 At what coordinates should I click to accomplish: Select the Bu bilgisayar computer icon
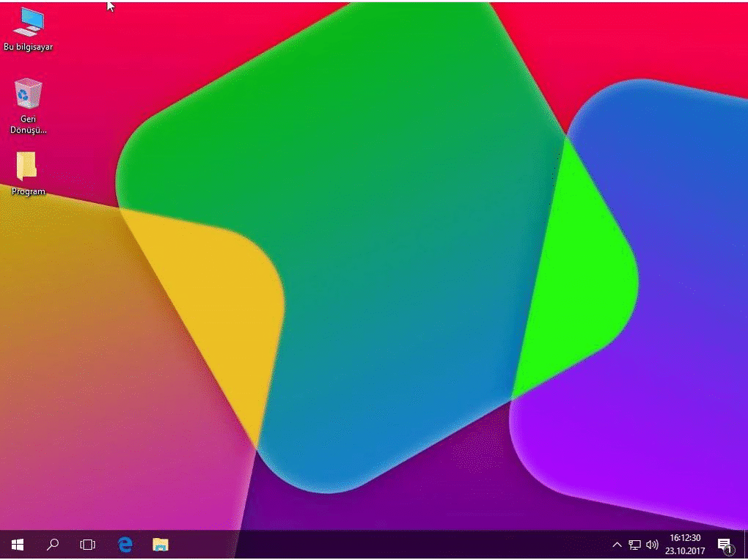pos(28,22)
